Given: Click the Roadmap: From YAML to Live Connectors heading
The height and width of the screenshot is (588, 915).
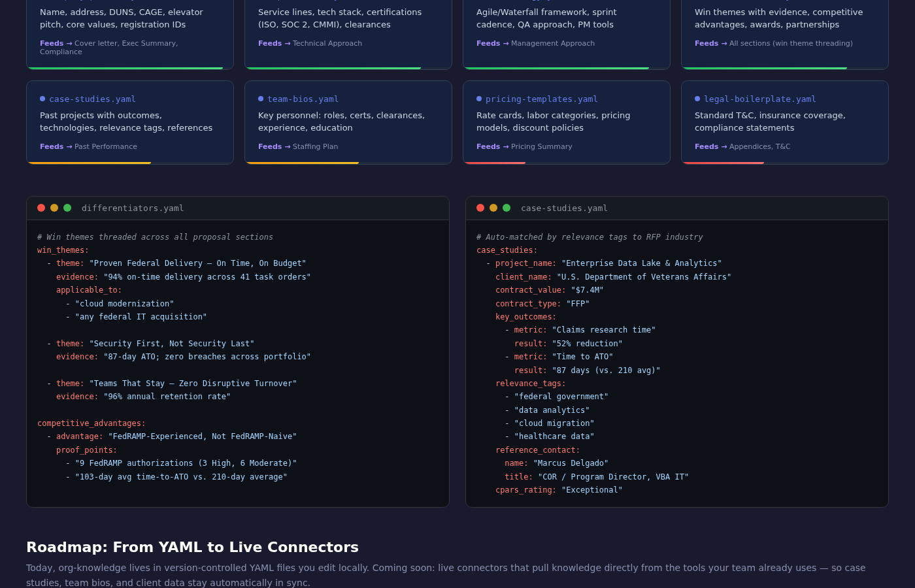Looking at the screenshot, I should (192, 547).
